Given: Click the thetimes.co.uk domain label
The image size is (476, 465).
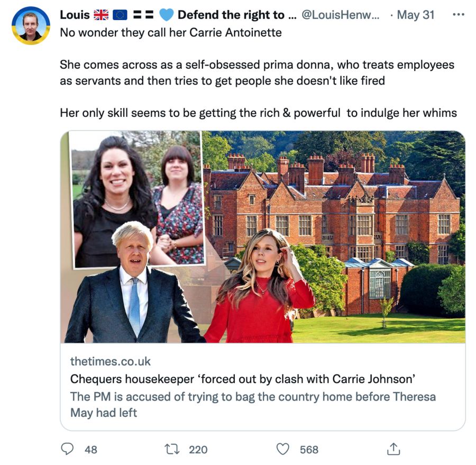Looking at the screenshot, I should point(111,362).
